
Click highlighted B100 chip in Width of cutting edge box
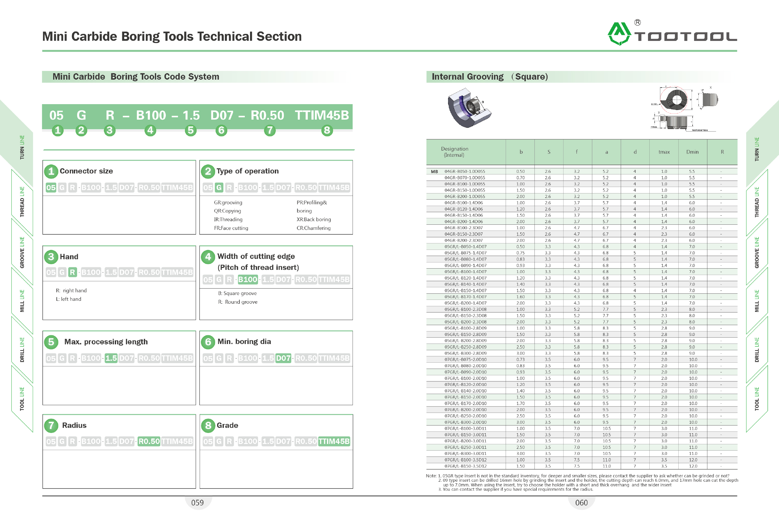point(248,280)
